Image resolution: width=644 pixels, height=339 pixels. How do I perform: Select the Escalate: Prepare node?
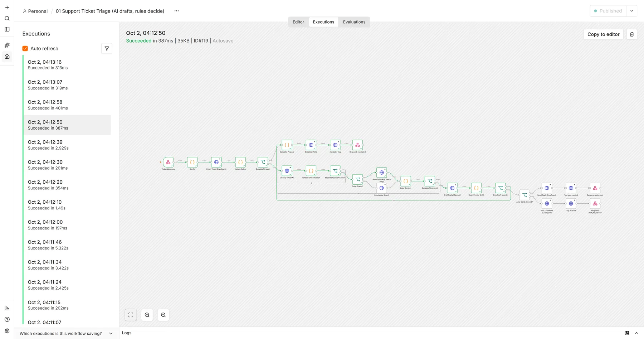pos(287,145)
